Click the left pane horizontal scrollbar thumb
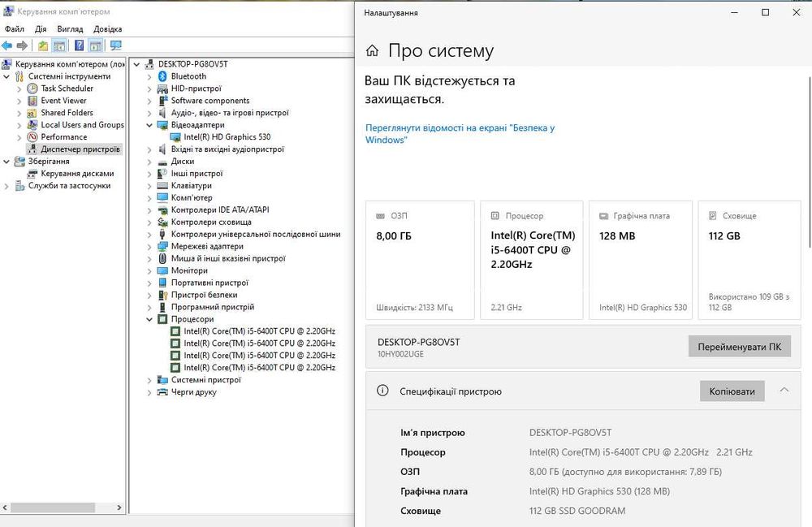This screenshot has height=527, width=812. click(53, 508)
